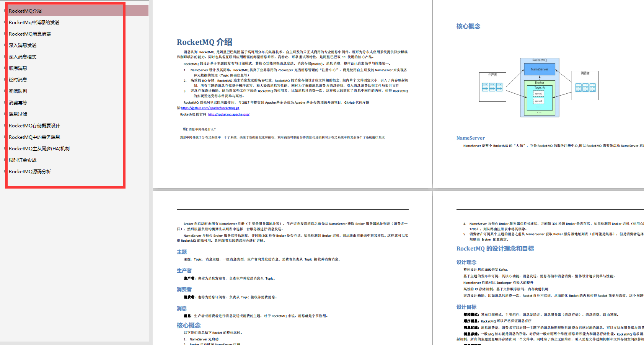Viewport: 644px width, 345px height.
Task: Expand the arrow beside 深入消息发送
Action: [5, 45]
